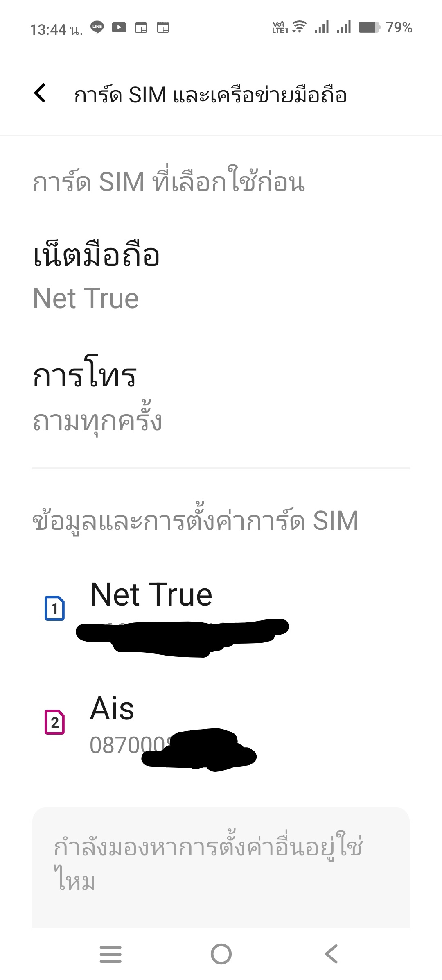442x980 pixels.
Task: Tap the pink SIM 2 icon
Action: click(x=54, y=722)
